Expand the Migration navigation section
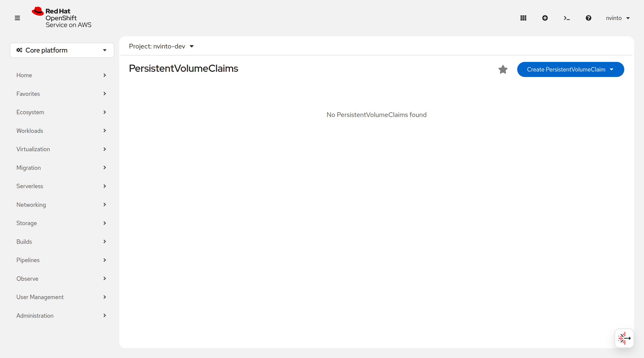The image size is (644, 358). (x=62, y=168)
